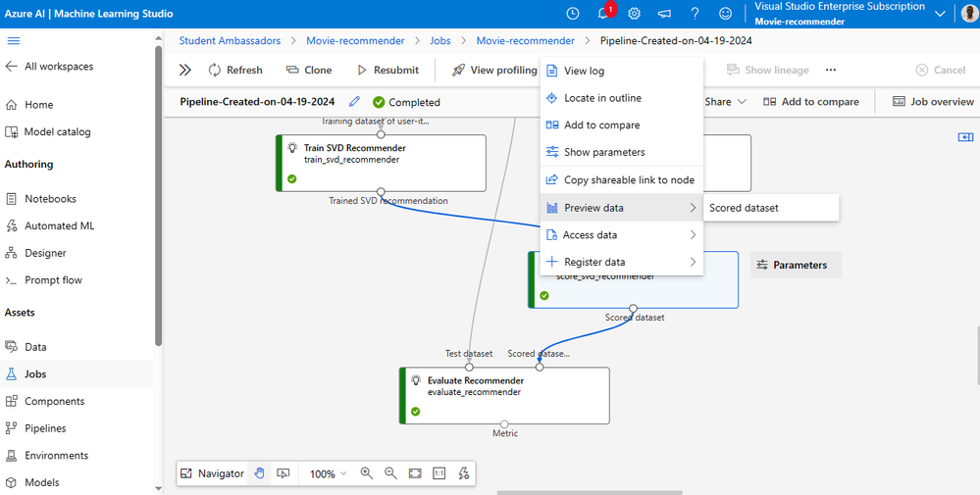
Task: Expand the toolbar double-chevron icon
Action: (x=185, y=70)
